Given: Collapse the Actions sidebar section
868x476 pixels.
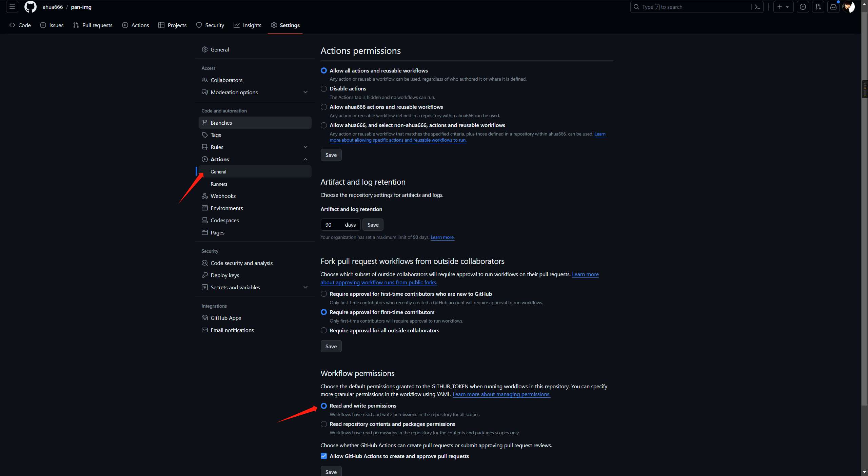Looking at the screenshot, I should click(305, 159).
